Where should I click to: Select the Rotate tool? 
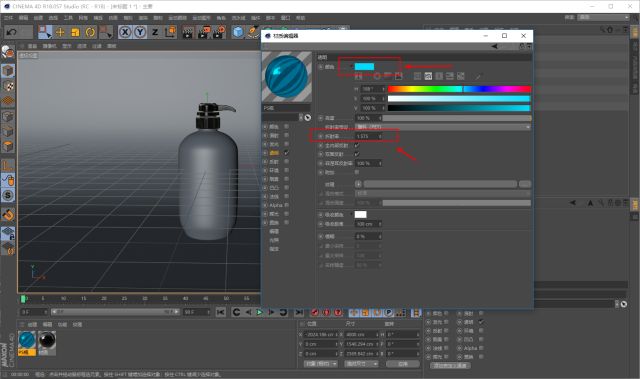pos(90,32)
